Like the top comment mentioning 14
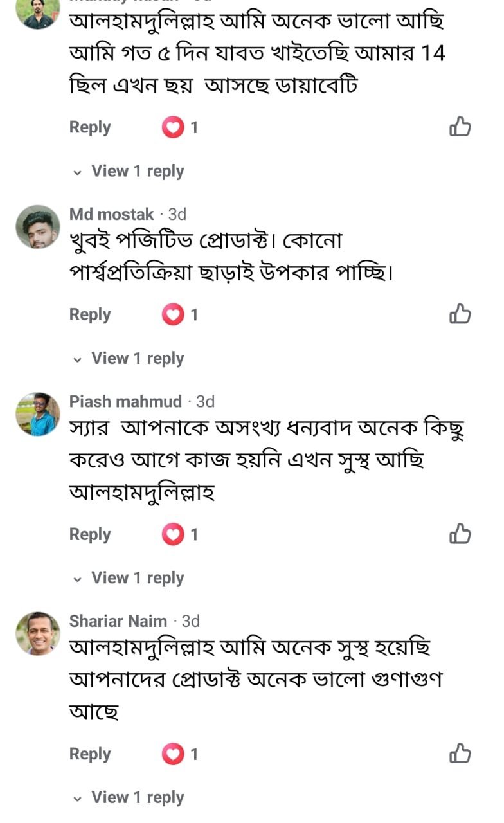Image resolution: width=504 pixels, height=823 pixels. click(x=460, y=127)
